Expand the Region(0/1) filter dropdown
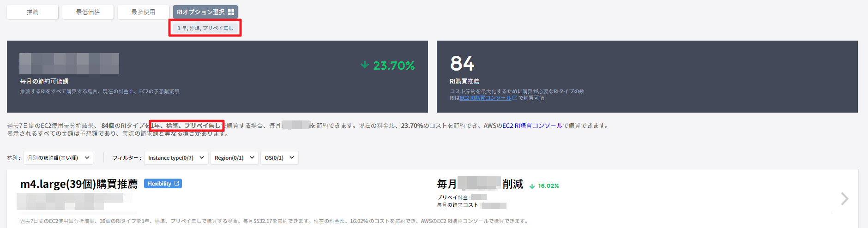 point(234,158)
